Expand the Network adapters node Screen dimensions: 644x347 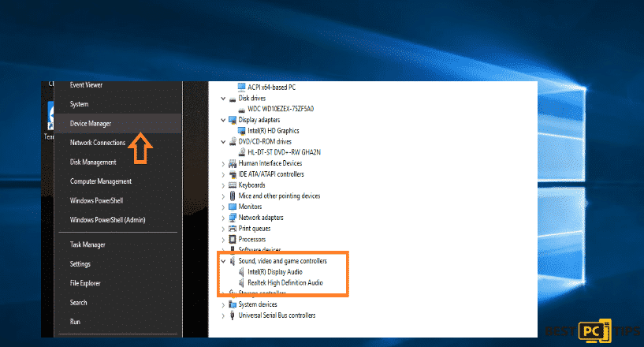pos(223,218)
